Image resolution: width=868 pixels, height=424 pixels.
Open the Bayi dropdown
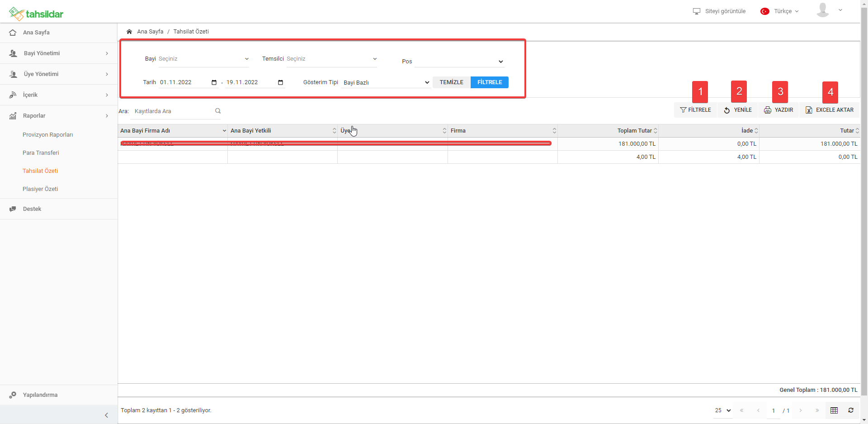[x=203, y=59]
